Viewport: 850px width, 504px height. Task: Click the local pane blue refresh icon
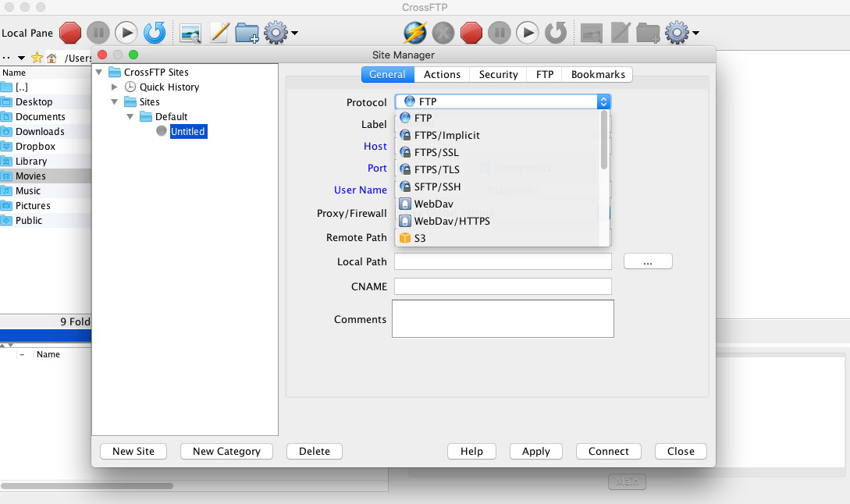coord(155,33)
